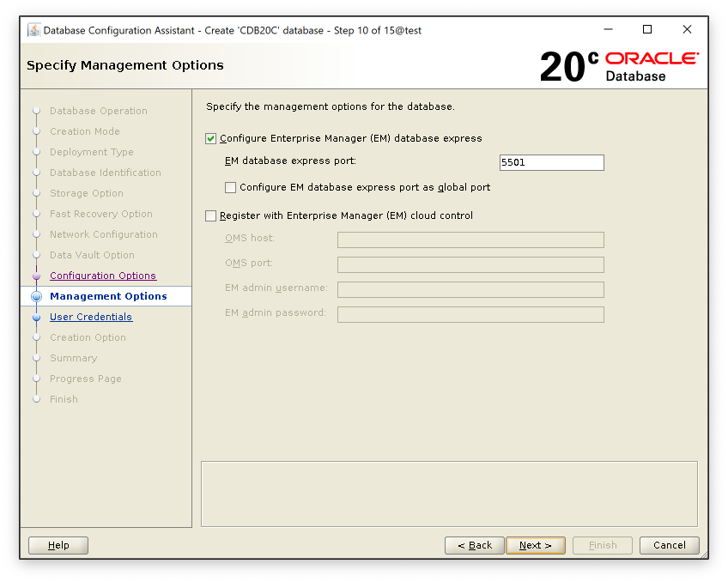This screenshot has height=582, width=728.
Task: Click the Configuration Options step bullet icon
Action: pyautogui.click(x=36, y=276)
